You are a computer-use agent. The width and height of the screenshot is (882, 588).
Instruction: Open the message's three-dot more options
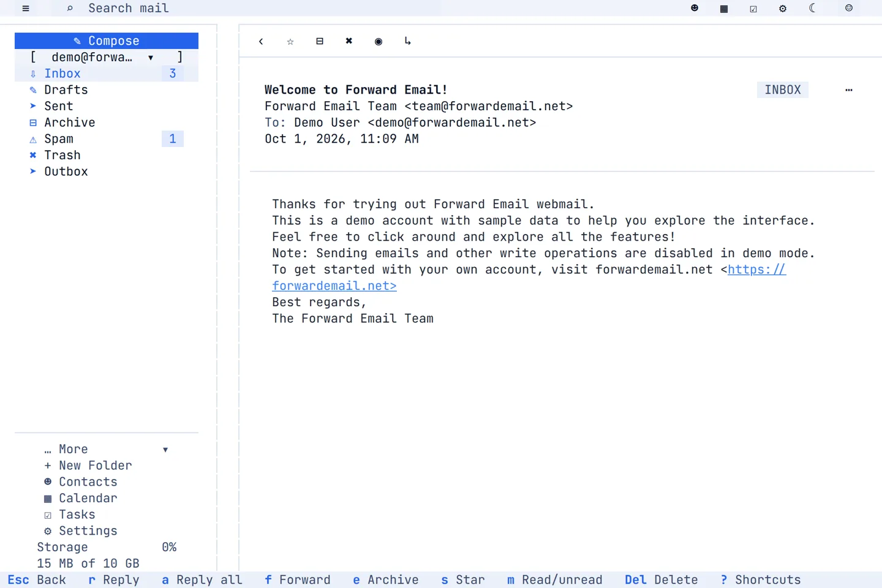849,90
